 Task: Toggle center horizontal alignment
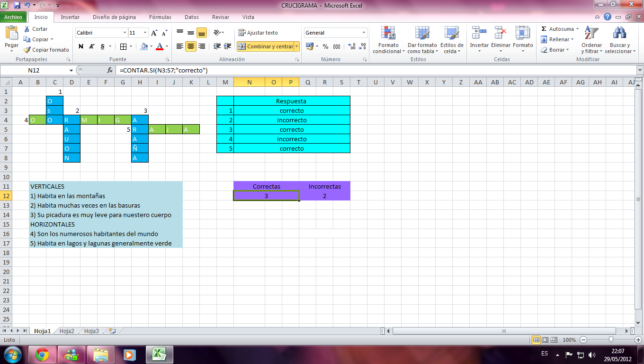pyautogui.click(x=191, y=46)
